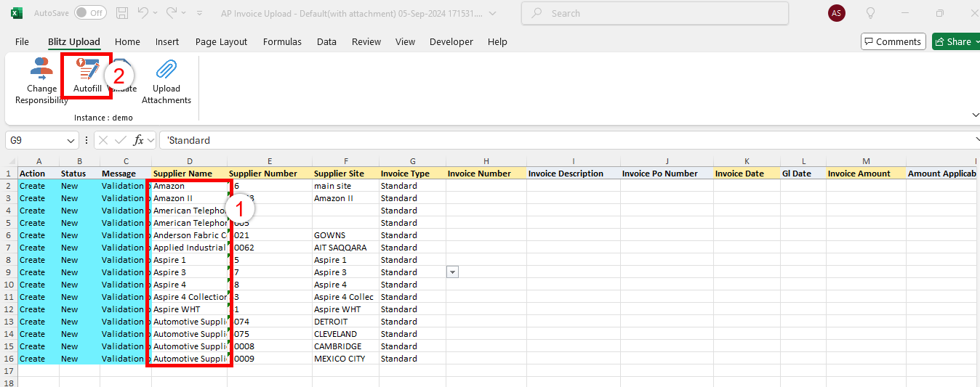Click the formula bar Enter checkmark icon
This screenshot has height=387, width=980.
[121, 140]
